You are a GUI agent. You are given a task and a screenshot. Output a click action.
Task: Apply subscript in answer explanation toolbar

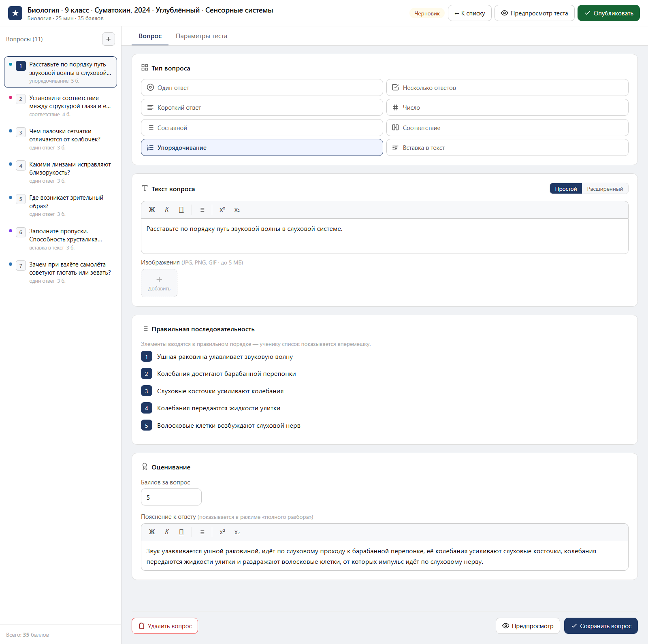point(237,532)
